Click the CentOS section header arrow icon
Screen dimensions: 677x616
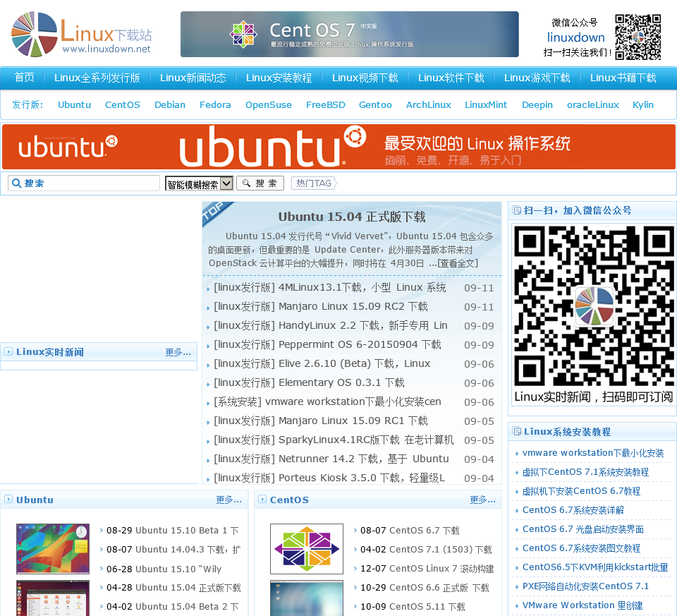pos(262,500)
